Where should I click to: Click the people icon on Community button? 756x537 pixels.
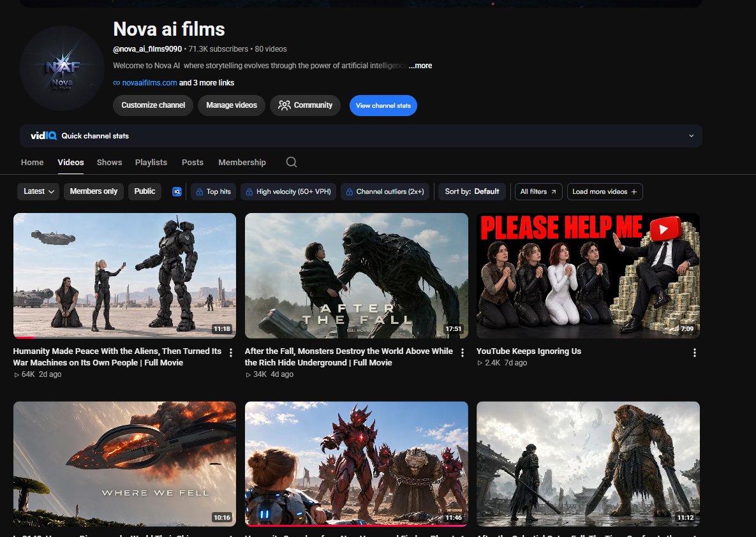pyautogui.click(x=284, y=105)
